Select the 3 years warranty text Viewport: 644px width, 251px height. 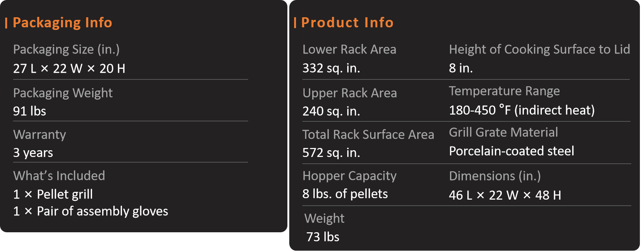33,153
